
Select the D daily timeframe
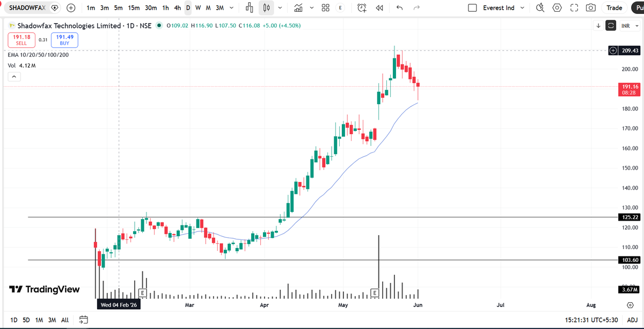click(188, 8)
